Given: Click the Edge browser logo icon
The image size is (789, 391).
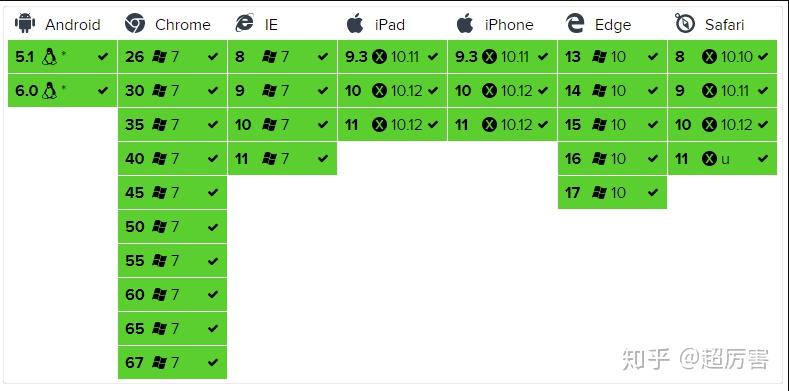Looking at the screenshot, I should tap(575, 23).
